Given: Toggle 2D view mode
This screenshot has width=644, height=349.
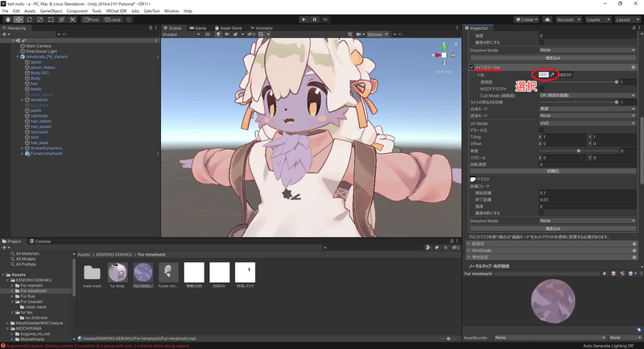Looking at the screenshot, I should (208, 35).
